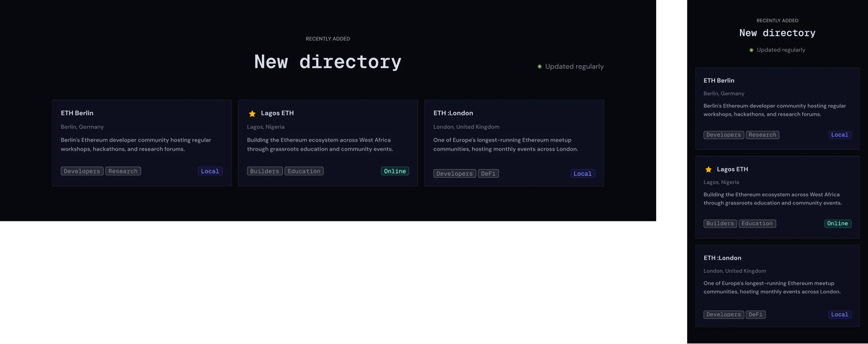Open the ETH :London card title in mobile layout

click(x=722, y=258)
